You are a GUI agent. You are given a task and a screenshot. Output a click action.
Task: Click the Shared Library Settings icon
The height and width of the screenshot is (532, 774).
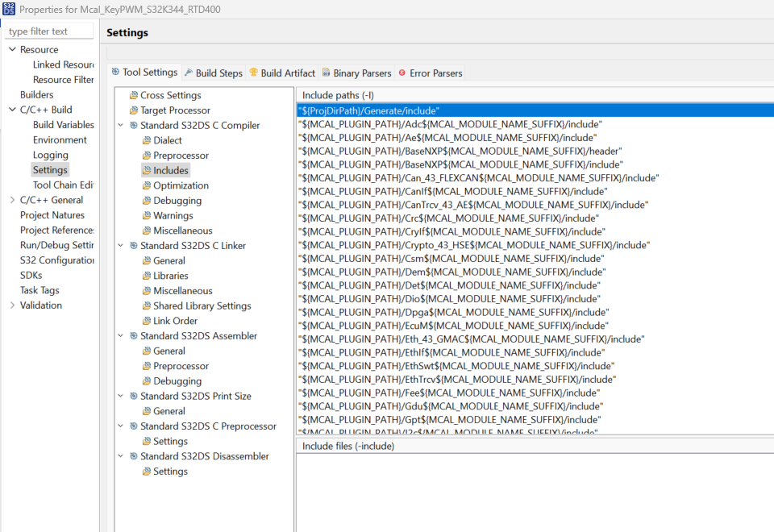coord(147,306)
